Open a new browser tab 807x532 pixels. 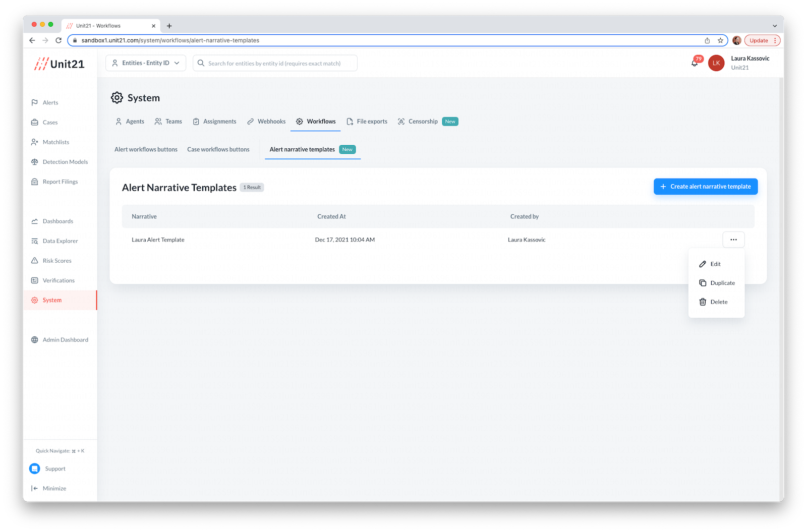[169, 26]
